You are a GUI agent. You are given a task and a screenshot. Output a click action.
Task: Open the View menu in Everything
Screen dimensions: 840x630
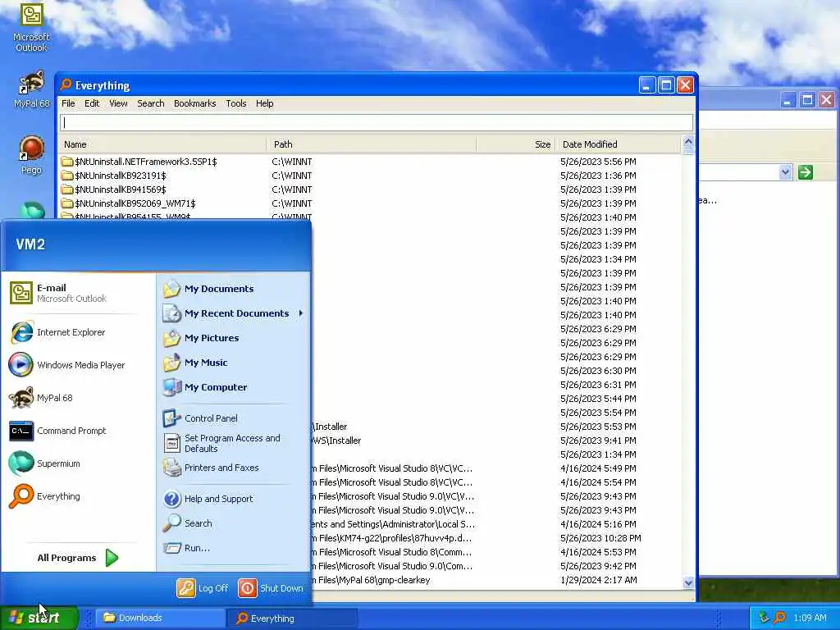coord(118,103)
